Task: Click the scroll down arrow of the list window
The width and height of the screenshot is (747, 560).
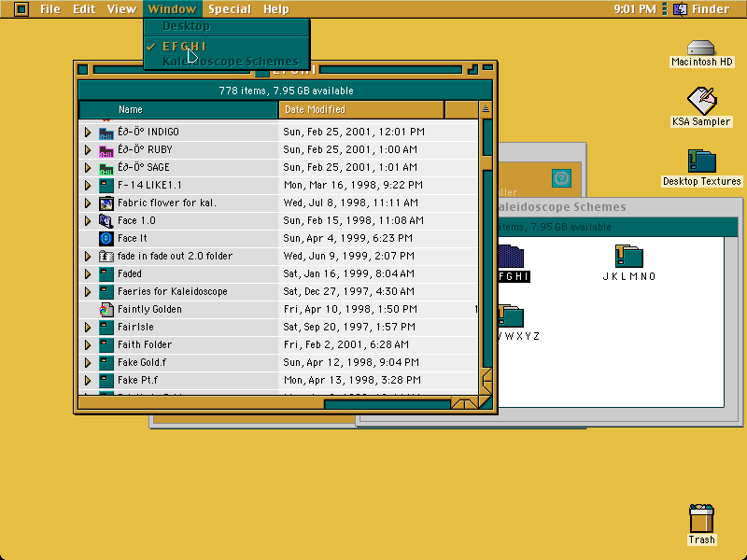Action: [486, 387]
